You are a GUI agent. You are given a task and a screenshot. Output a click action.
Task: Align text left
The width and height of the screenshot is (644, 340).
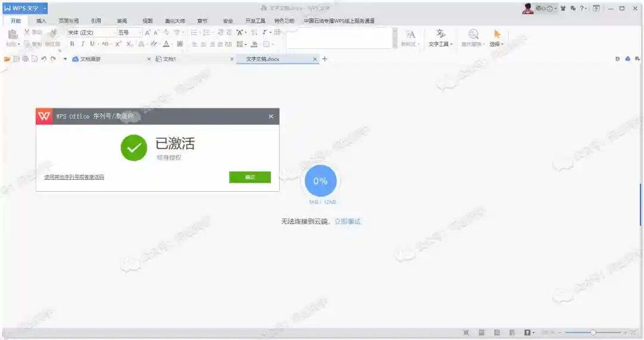point(194,44)
